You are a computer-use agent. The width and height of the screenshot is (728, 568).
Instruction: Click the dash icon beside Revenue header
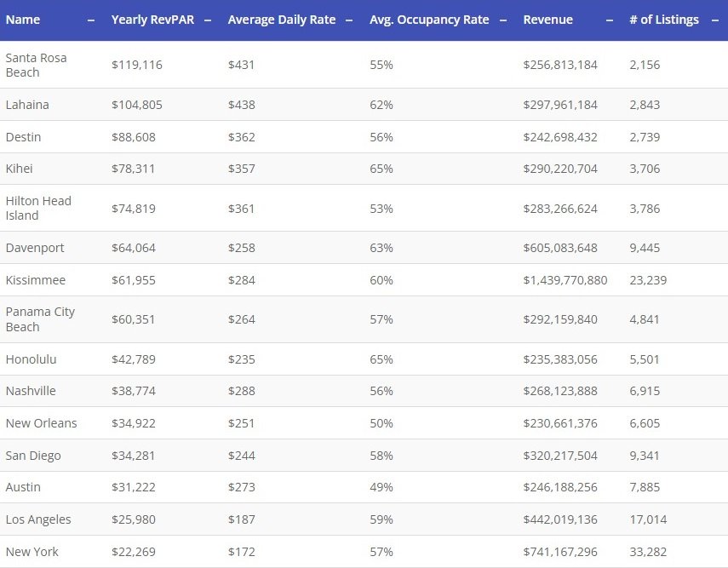pos(610,20)
